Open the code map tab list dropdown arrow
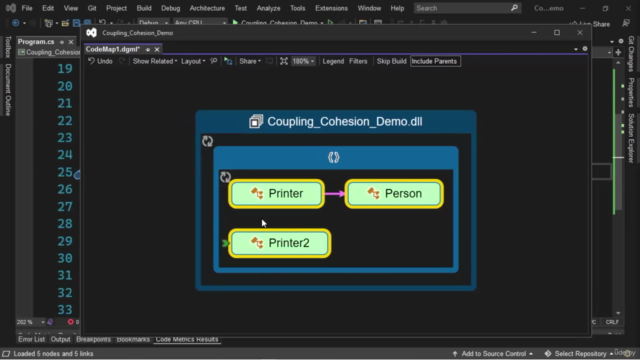The width and height of the screenshot is (640, 360). [x=576, y=49]
